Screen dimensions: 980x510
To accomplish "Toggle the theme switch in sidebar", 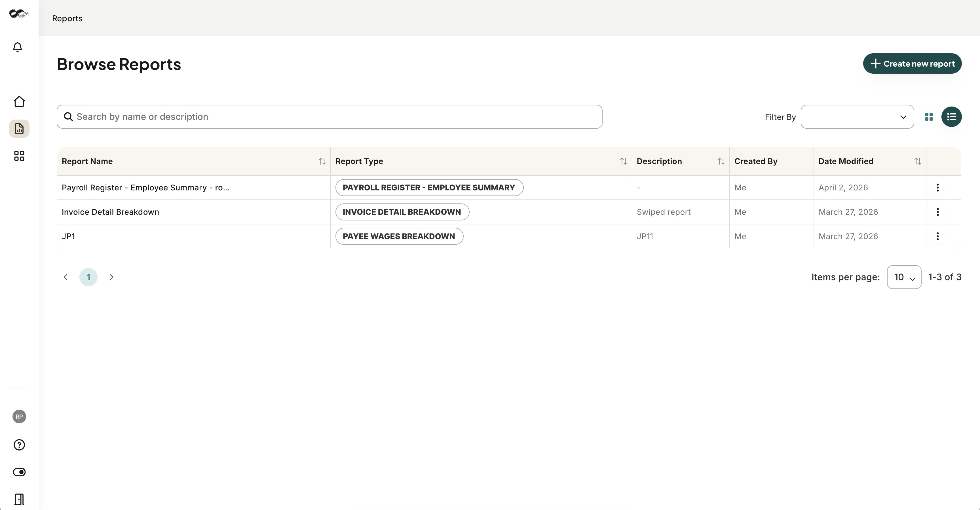I will click(19, 472).
